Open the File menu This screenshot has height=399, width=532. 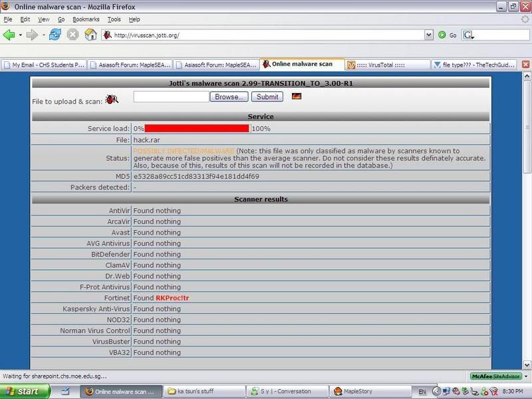(x=7, y=19)
